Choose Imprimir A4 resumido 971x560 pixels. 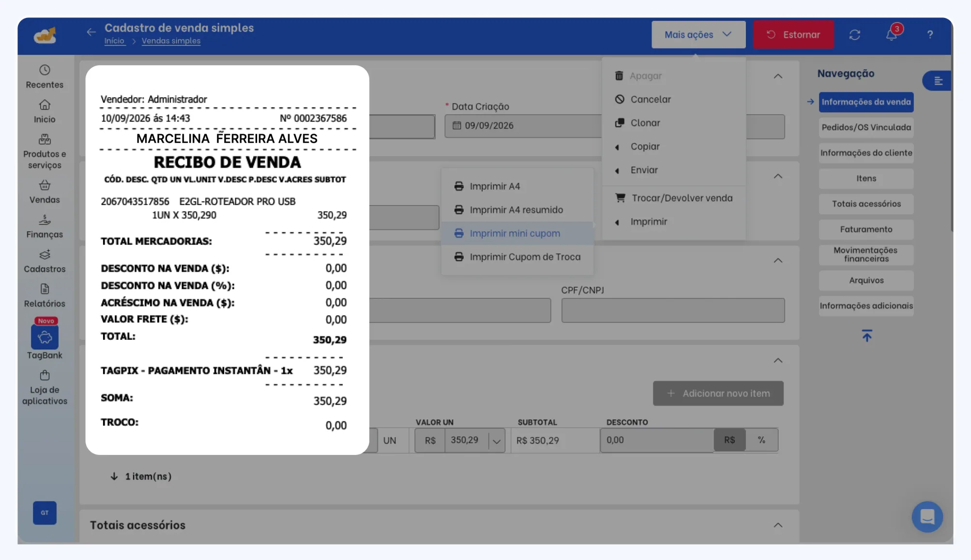click(517, 210)
